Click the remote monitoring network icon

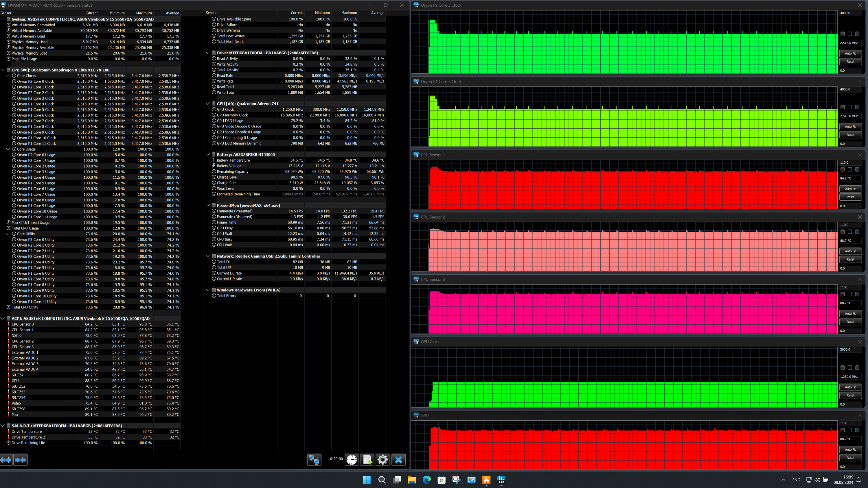pos(314,459)
